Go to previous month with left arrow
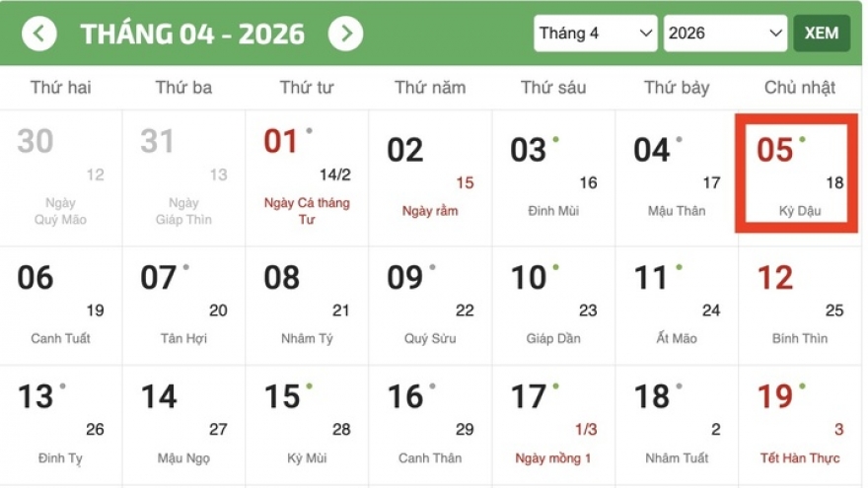 (x=39, y=35)
